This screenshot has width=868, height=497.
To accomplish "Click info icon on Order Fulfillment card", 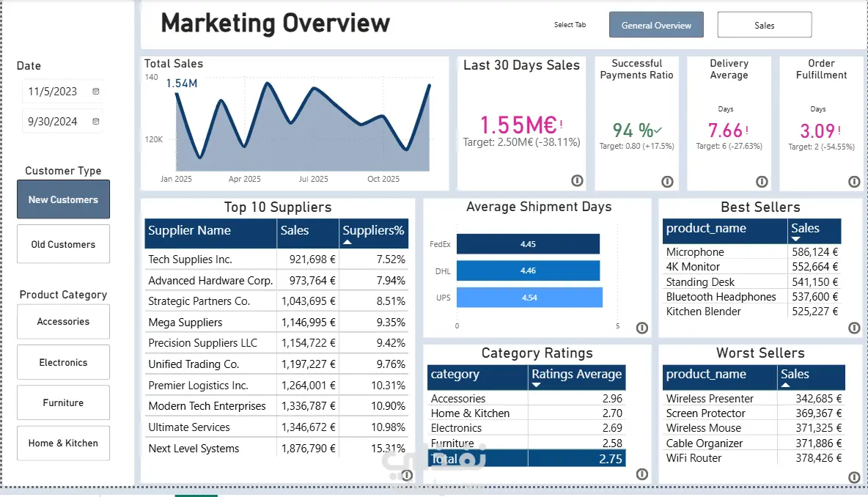I will 854,182.
